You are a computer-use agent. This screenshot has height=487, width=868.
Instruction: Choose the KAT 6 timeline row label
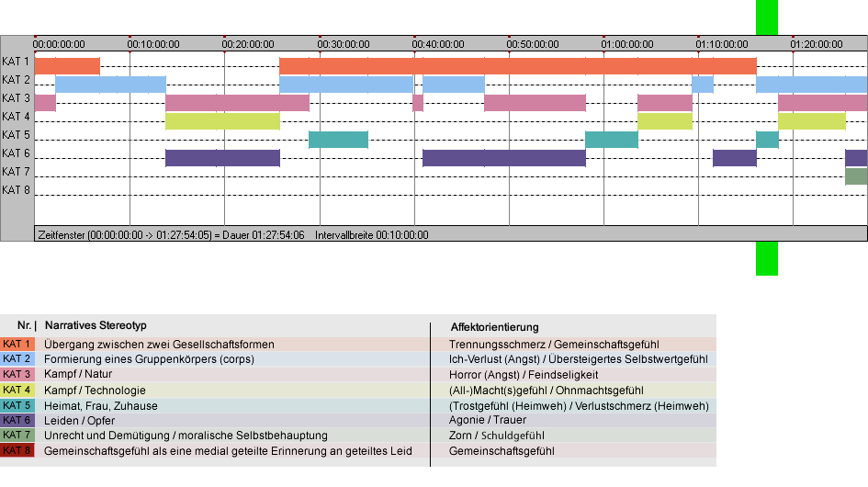coord(16,153)
